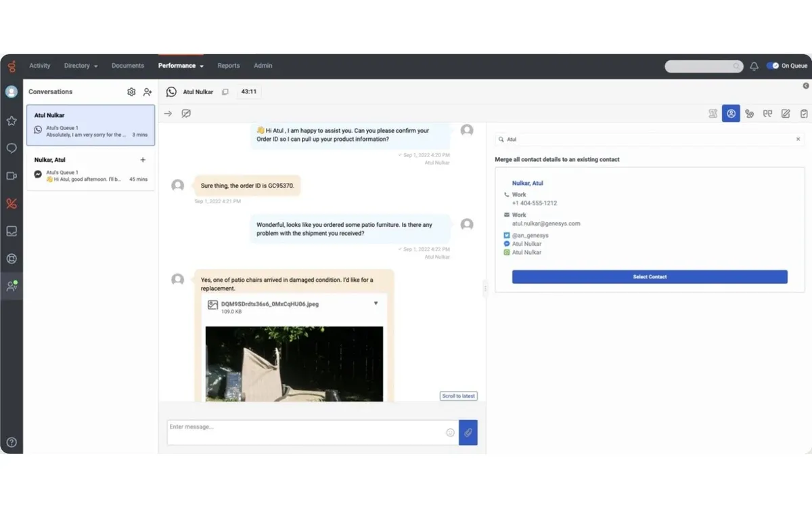812x508 pixels.
Task: Click the @an_genesys Twitter handle
Action: coord(531,235)
